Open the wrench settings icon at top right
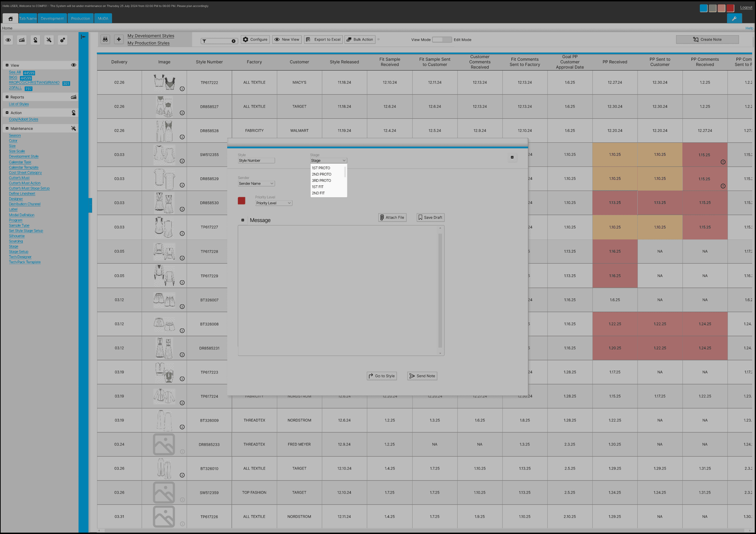 tap(734, 18)
